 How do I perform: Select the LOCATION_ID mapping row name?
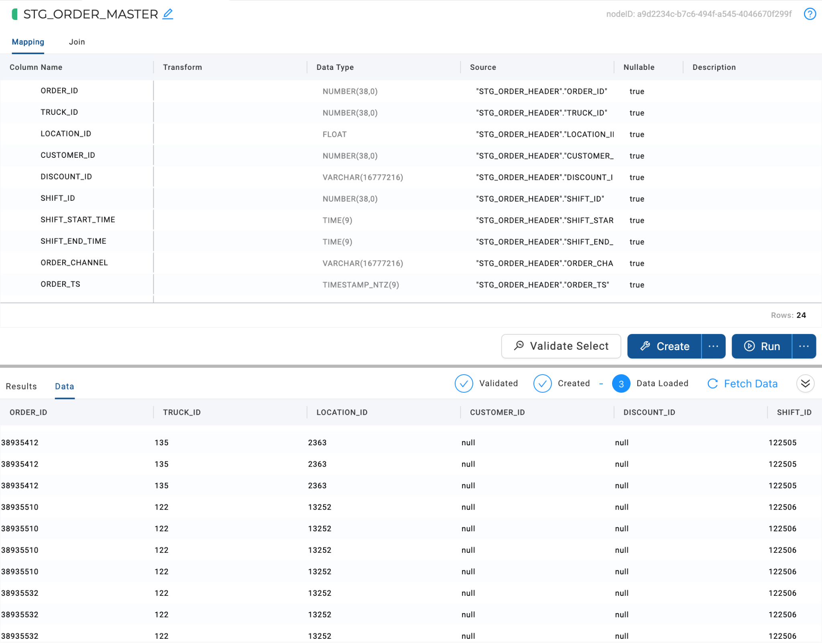coord(66,134)
